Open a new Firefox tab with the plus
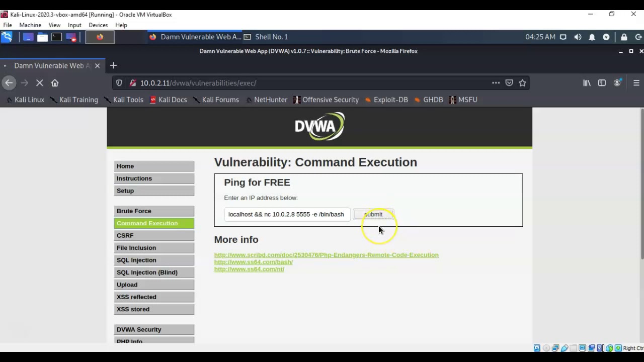This screenshot has width=644, height=362. click(x=113, y=65)
